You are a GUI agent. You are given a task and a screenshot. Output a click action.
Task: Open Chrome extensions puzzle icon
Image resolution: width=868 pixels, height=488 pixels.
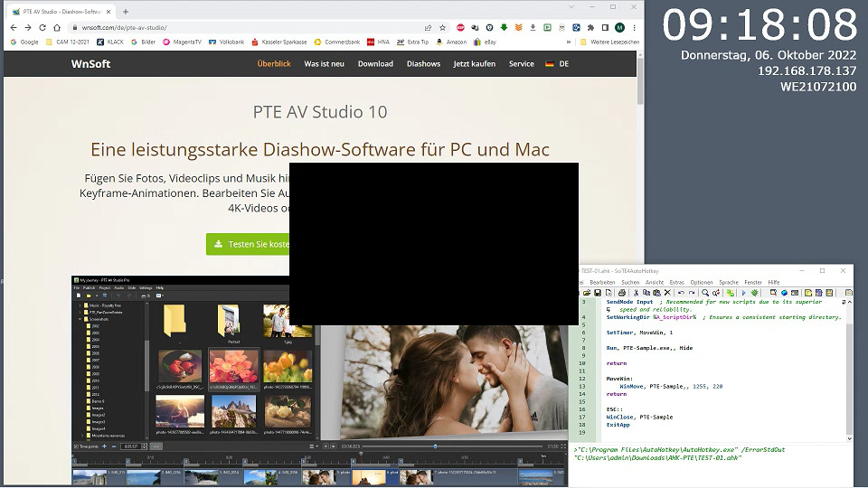[590, 28]
